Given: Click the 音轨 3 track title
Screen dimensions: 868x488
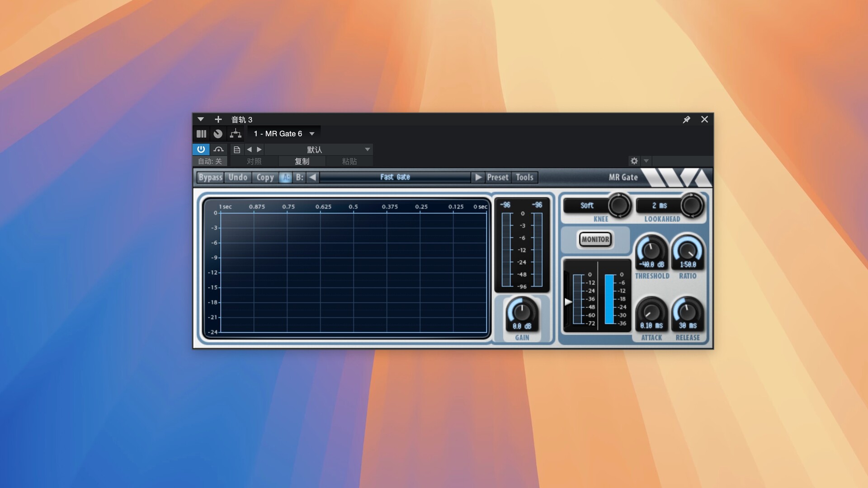Looking at the screenshot, I should [242, 120].
